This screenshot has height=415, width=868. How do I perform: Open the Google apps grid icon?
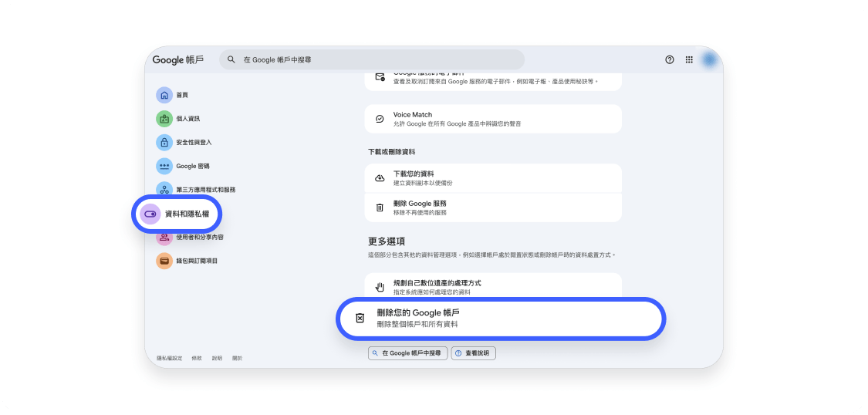[x=689, y=59]
